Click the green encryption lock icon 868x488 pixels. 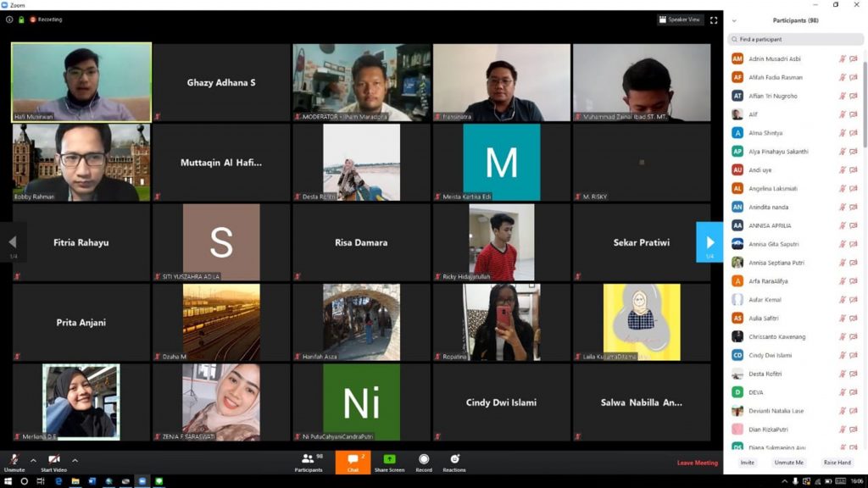pyautogui.click(x=21, y=19)
